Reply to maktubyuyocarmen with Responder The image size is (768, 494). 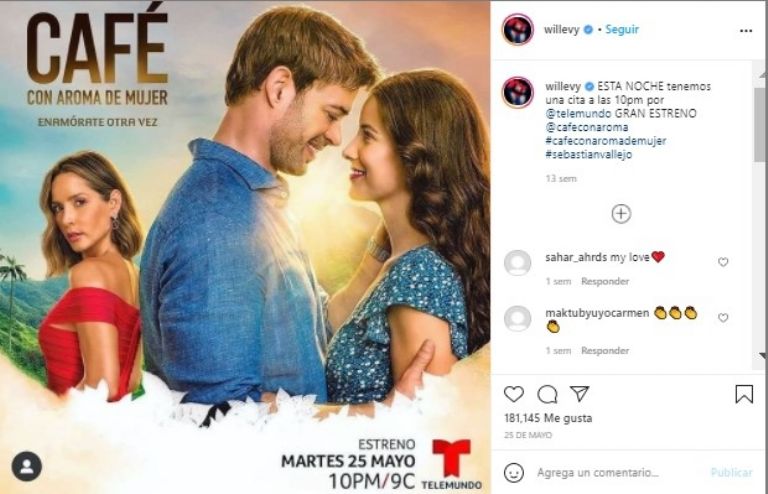pyautogui.click(x=605, y=351)
